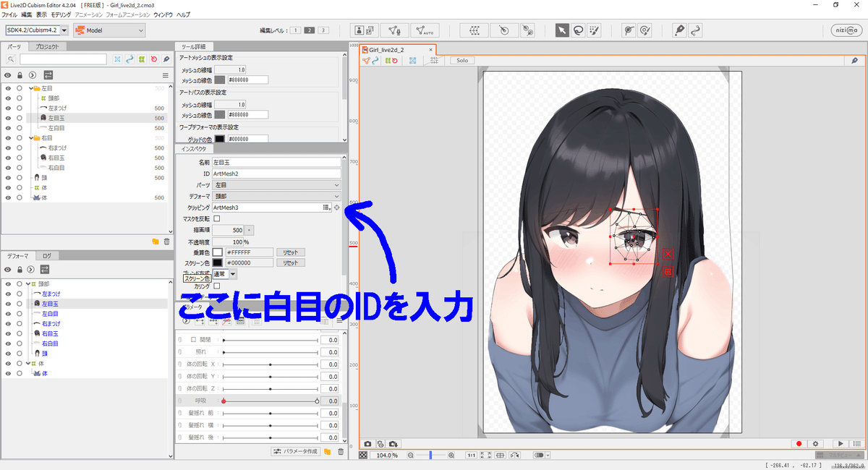868x470 pixels.
Task: Click the canvas capture camera icon
Action: pos(367,443)
